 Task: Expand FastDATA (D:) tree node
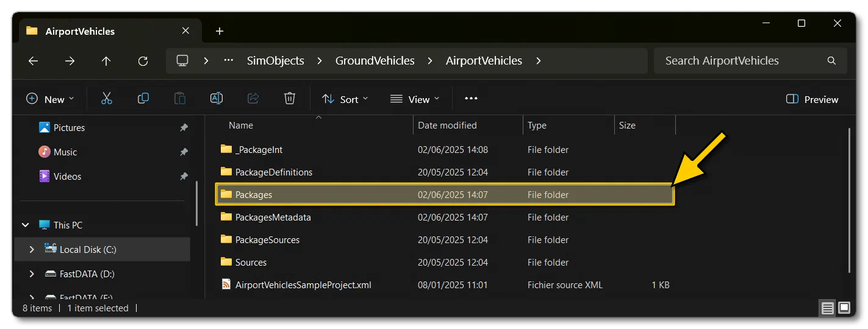pyautogui.click(x=32, y=274)
